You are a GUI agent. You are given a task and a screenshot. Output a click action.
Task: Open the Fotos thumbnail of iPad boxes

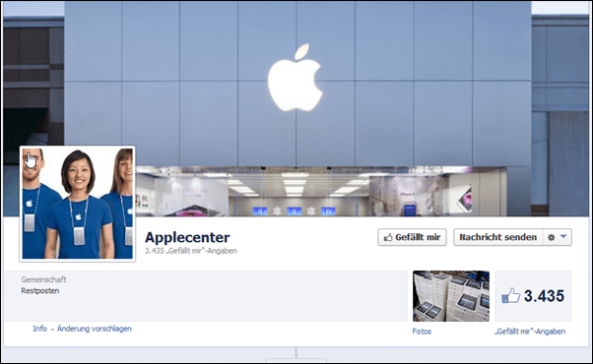tap(451, 296)
